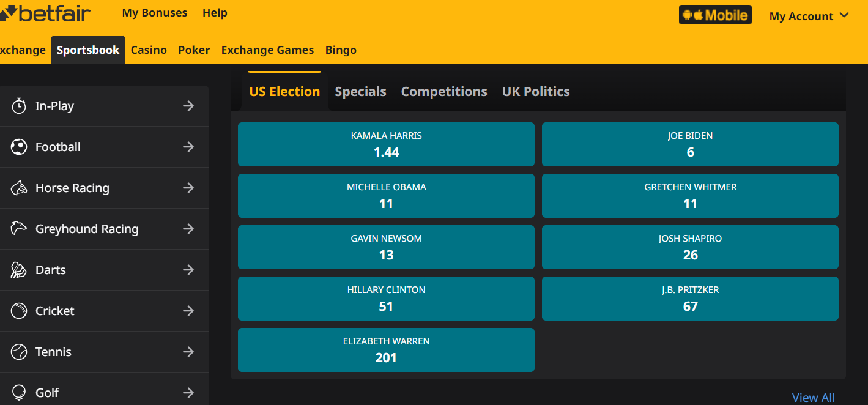This screenshot has height=405, width=868.
Task: Click the In-Play stopwatch icon
Action: [19, 106]
